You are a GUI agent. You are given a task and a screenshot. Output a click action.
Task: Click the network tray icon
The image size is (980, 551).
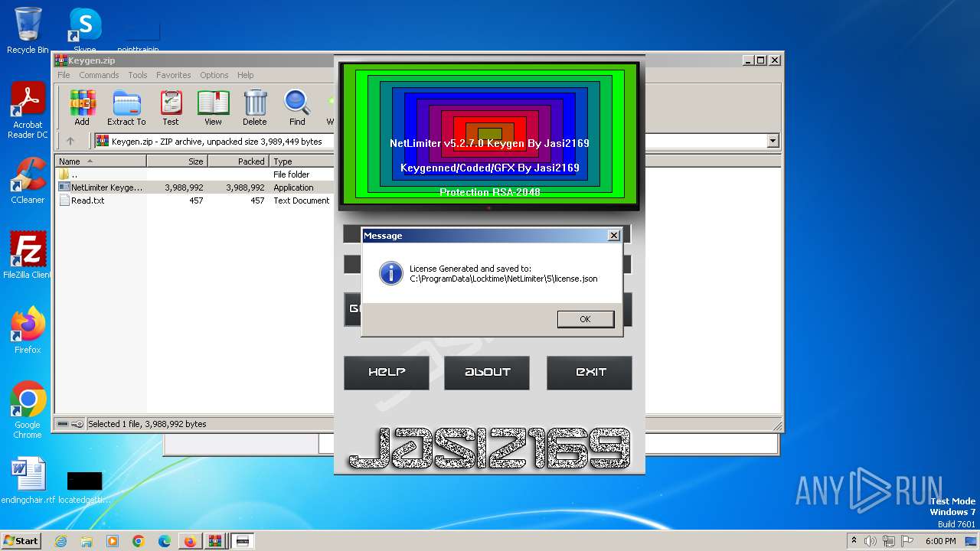tap(889, 541)
